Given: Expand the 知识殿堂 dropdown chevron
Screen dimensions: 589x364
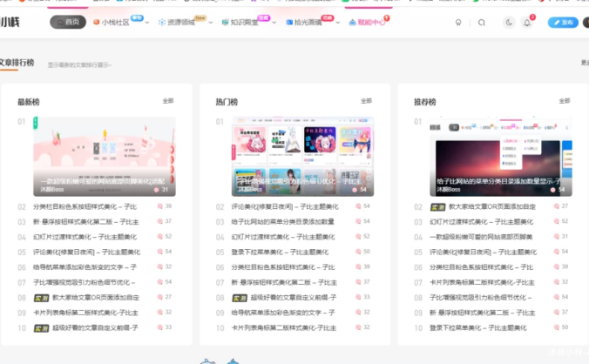Looking at the screenshot, I should tap(274, 23).
